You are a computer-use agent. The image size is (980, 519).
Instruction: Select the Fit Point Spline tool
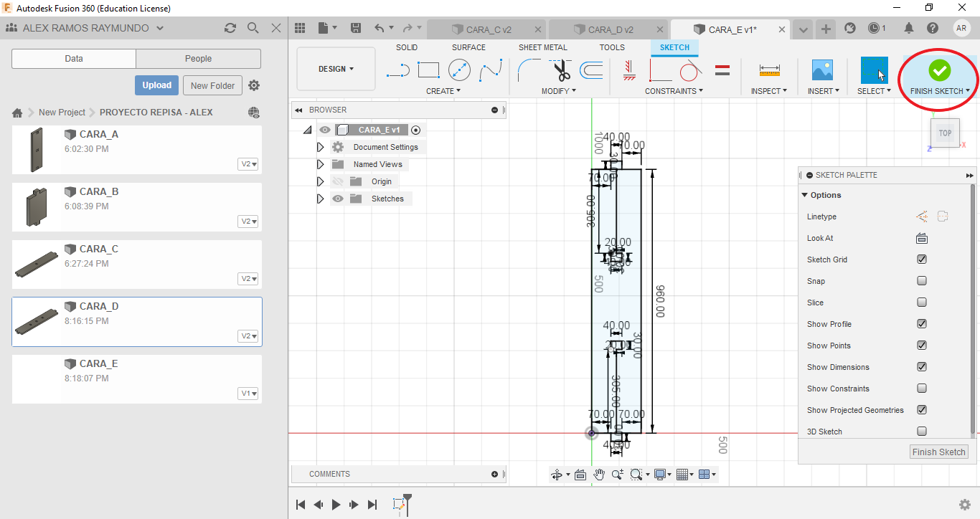[491, 70]
